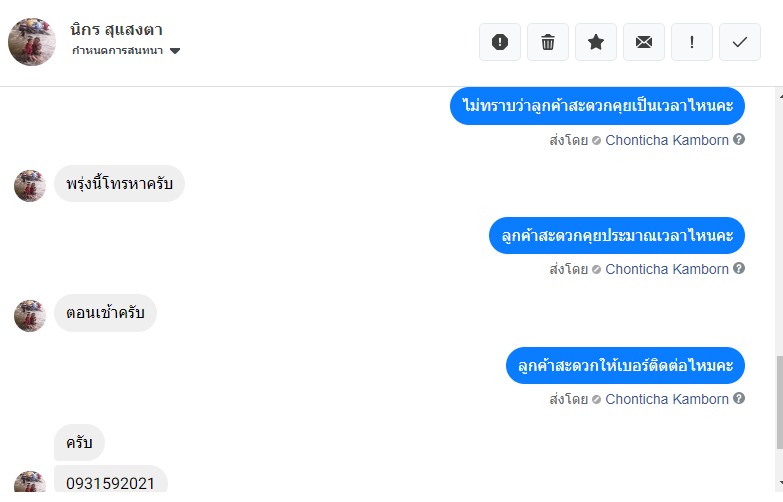The image size is (783, 502).
Task: Select the phone number message 0931592021
Action: 110,483
